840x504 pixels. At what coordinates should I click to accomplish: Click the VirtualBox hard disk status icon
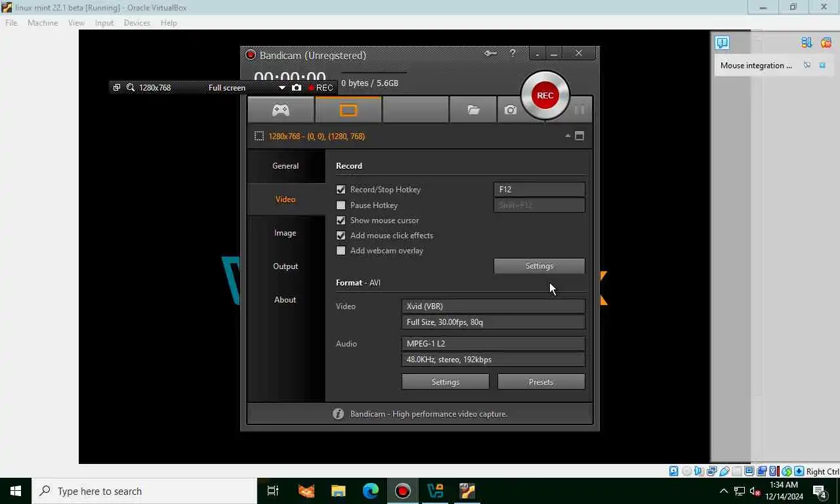(x=674, y=471)
